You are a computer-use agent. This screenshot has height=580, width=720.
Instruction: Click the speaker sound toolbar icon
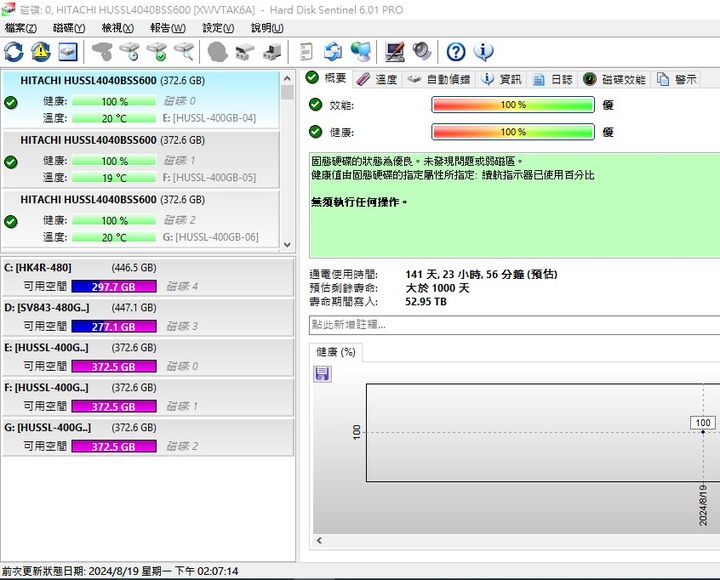pos(422,51)
